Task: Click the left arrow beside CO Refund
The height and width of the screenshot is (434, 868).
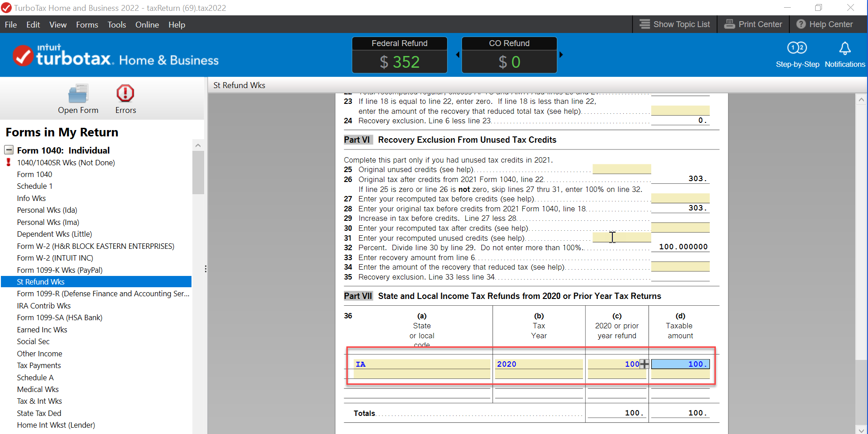Action: tap(457, 55)
